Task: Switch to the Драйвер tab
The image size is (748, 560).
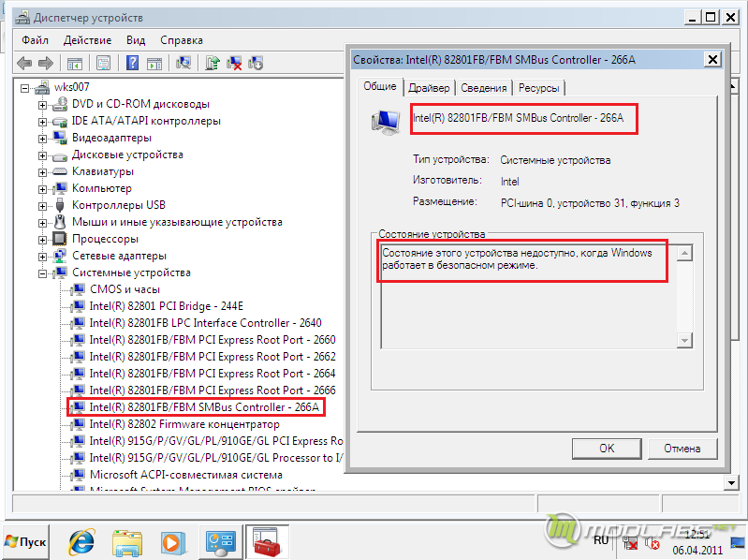Action: click(429, 88)
